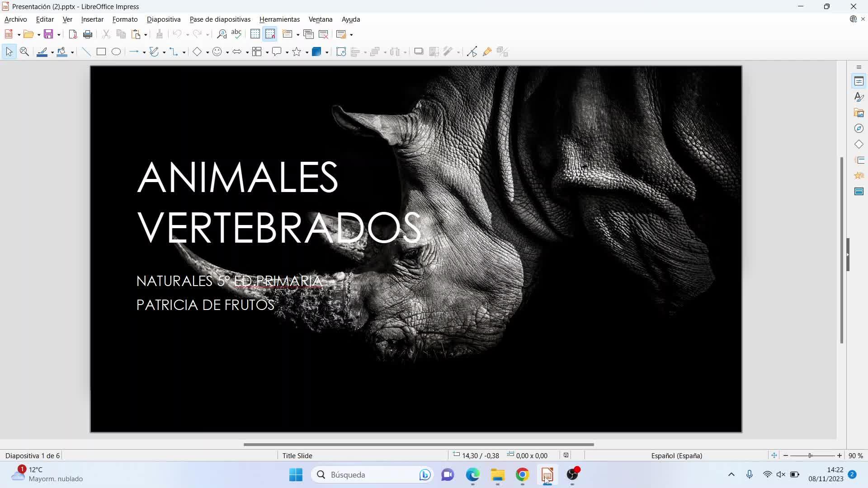Viewport: 868px width, 488px height.
Task: Click the Print icon
Action: (x=88, y=34)
